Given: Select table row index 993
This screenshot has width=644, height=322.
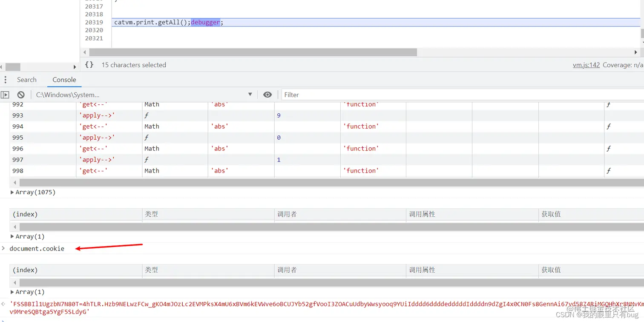Looking at the screenshot, I should [x=18, y=115].
